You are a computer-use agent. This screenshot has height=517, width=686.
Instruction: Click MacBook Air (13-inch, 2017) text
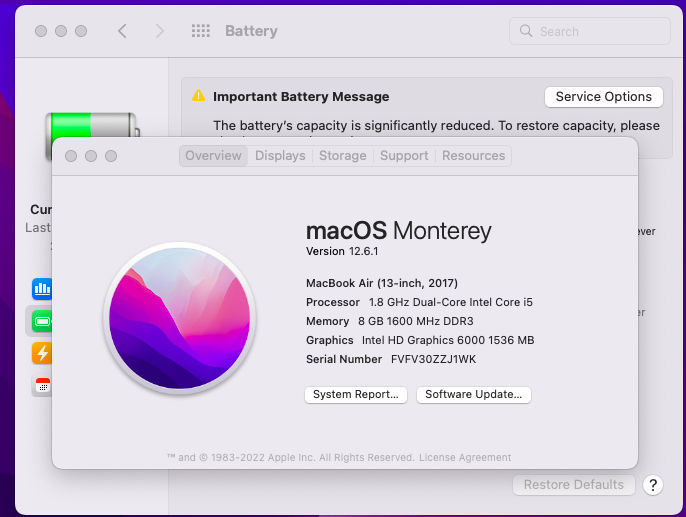pos(382,283)
